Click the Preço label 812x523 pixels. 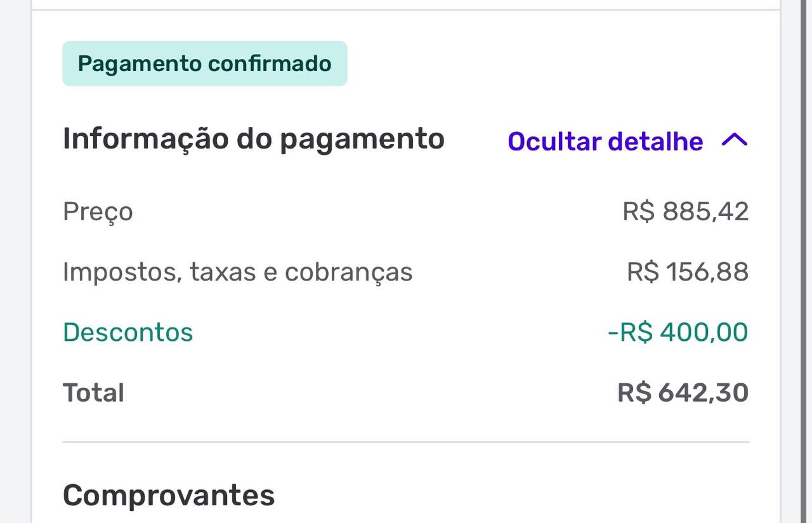[97, 211]
